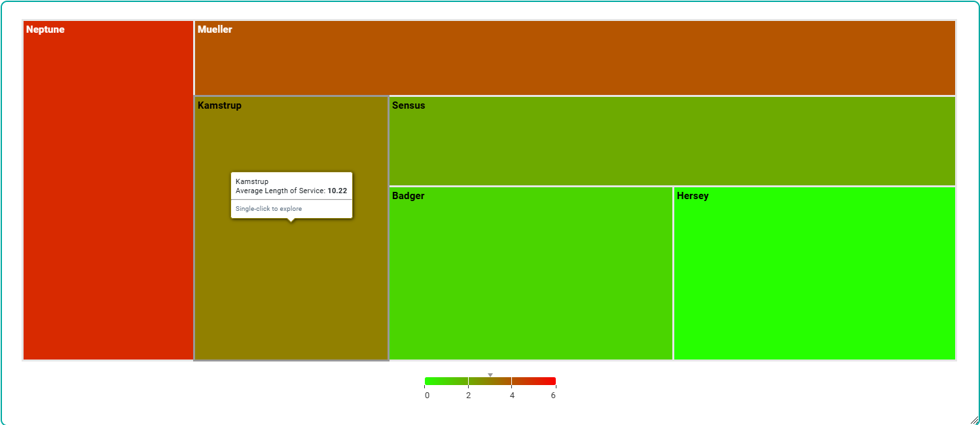The width and height of the screenshot is (980, 425).
Task: Click the Hersey label text
Action: [693, 196]
